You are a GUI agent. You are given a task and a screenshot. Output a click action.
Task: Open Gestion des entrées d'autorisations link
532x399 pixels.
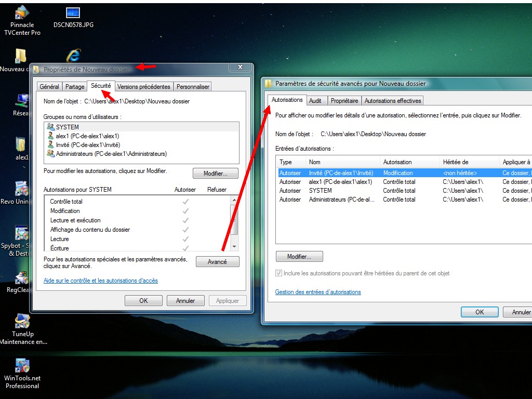pos(317,292)
